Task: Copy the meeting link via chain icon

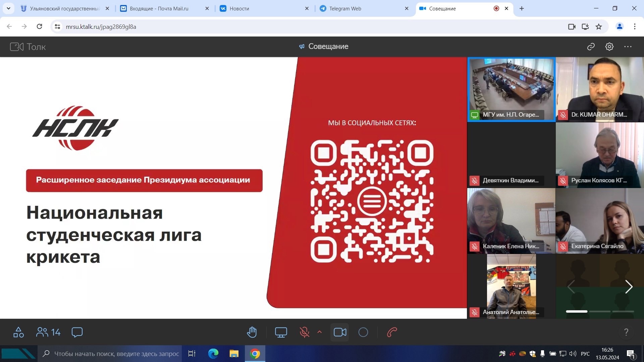Action: (x=591, y=47)
